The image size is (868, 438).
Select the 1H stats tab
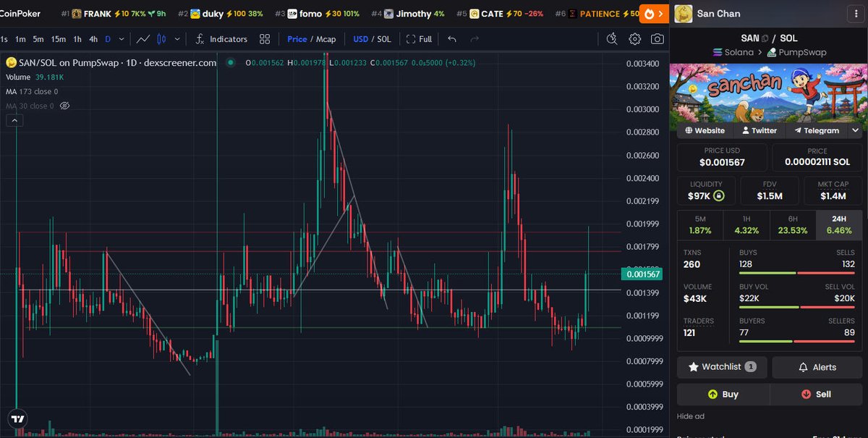746,224
